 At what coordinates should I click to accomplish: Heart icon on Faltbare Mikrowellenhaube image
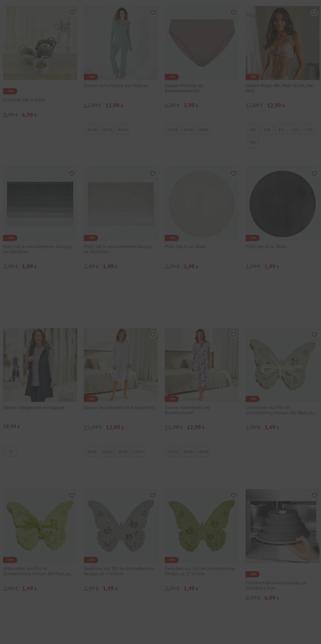click(314, 495)
